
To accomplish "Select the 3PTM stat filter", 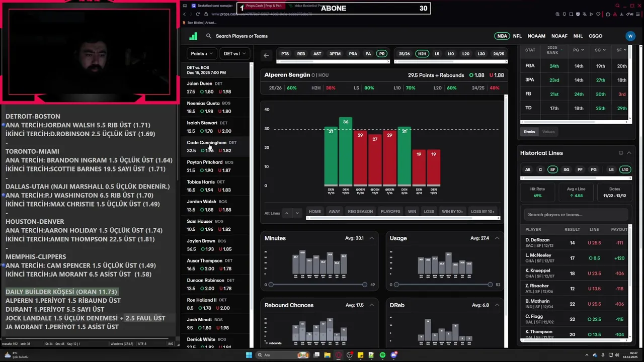I will 335,54.
